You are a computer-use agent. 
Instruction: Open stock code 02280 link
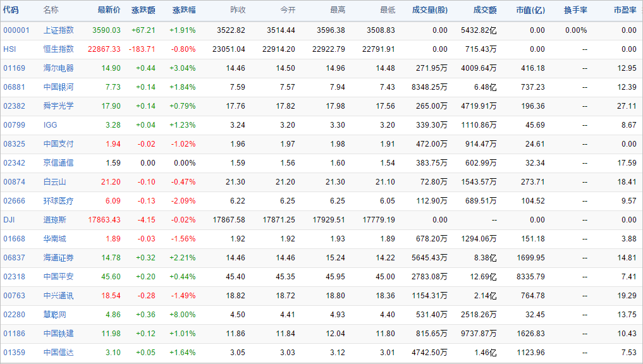click(x=15, y=315)
